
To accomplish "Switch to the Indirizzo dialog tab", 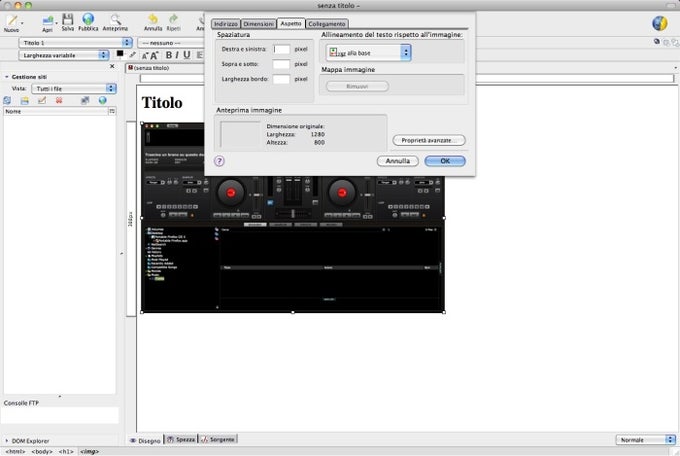I will point(226,24).
